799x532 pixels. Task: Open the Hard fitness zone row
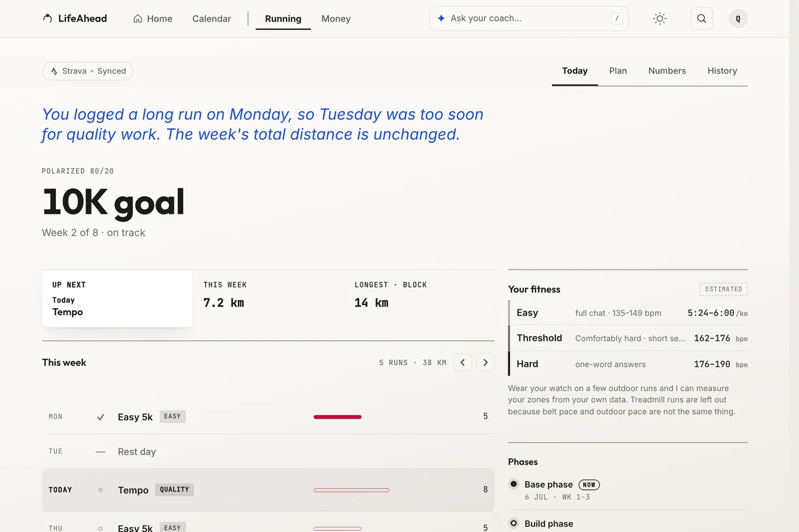click(x=628, y=364)
